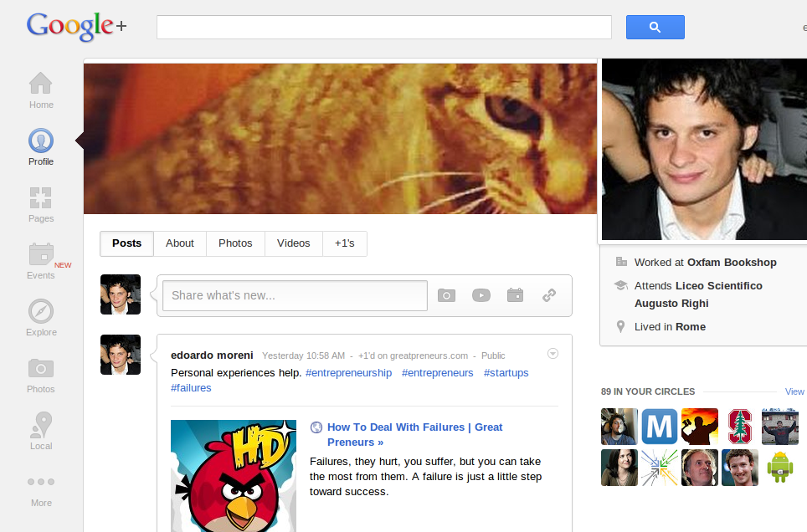Open post options dropdown arrow
Screen dimensions: 807x532
click(x=553, y=354)
